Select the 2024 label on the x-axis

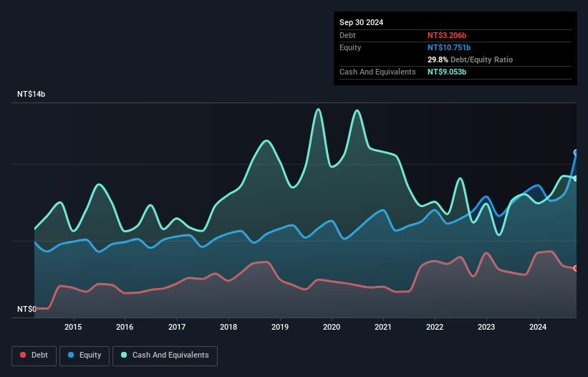pyautogui.click(x=538, y=328)
